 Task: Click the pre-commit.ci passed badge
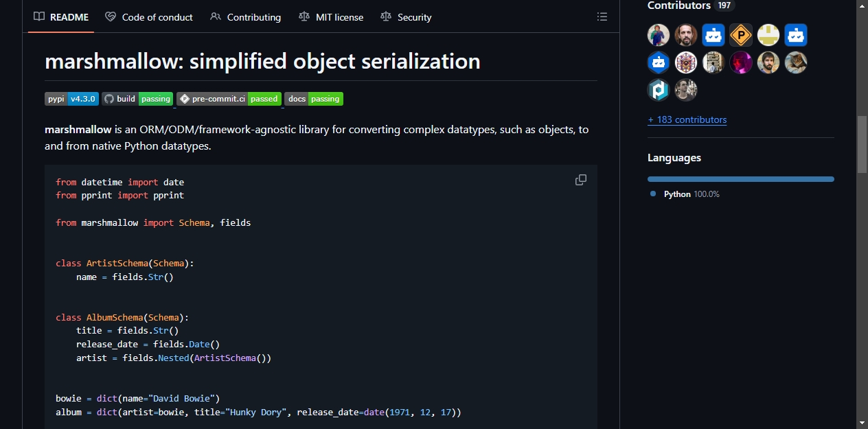coord(229,99)
